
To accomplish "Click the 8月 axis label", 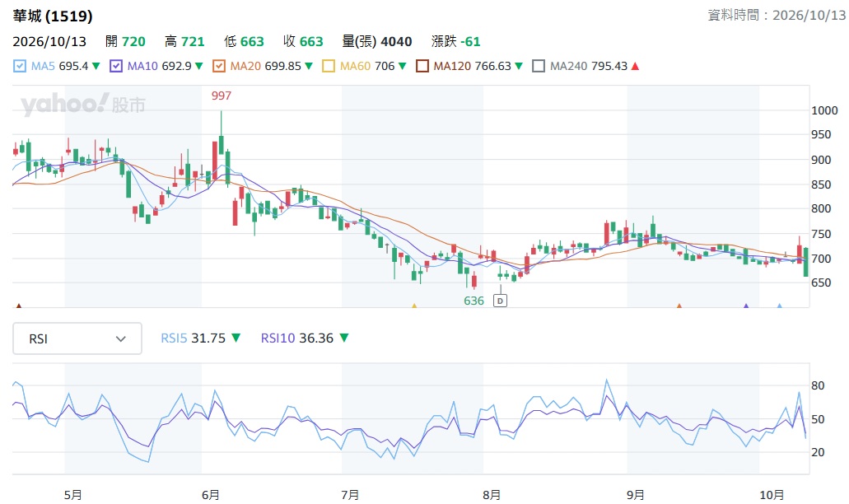I will [492, 495].
